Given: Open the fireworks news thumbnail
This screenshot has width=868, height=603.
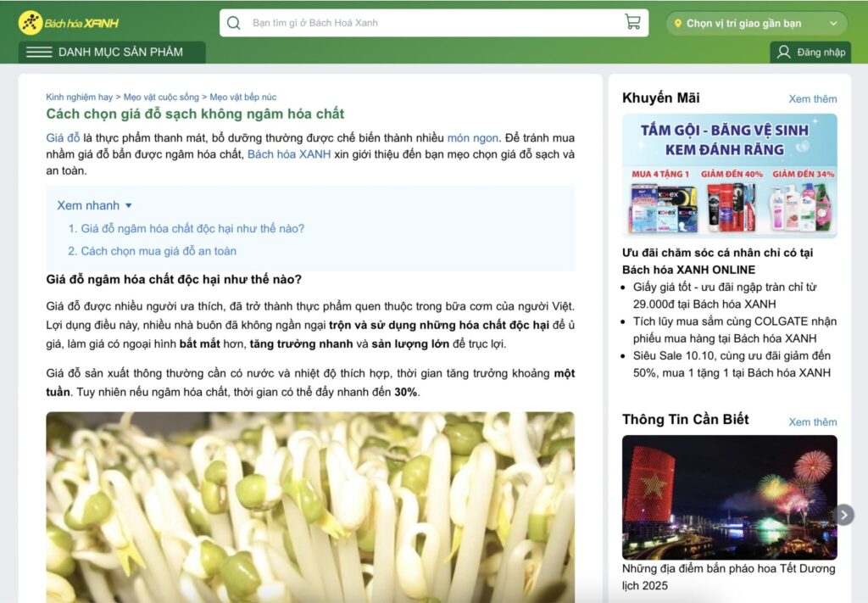Looking at the screenshot, I should pos(729,497).
